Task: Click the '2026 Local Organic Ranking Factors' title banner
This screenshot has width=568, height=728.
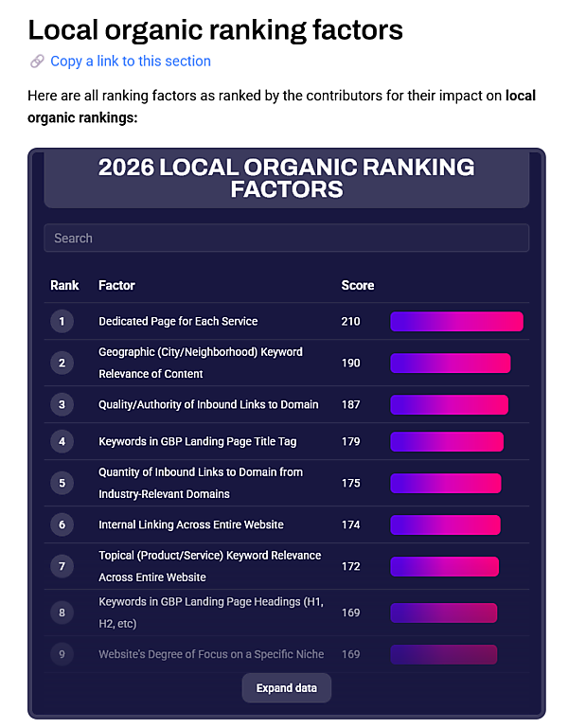Action: (x=286, y=179)
